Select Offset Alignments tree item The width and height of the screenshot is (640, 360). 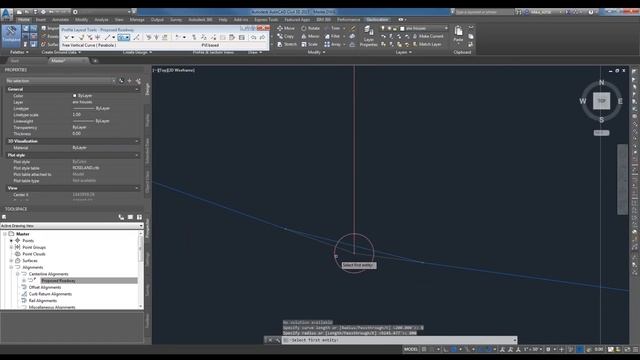tap(44, 287)
